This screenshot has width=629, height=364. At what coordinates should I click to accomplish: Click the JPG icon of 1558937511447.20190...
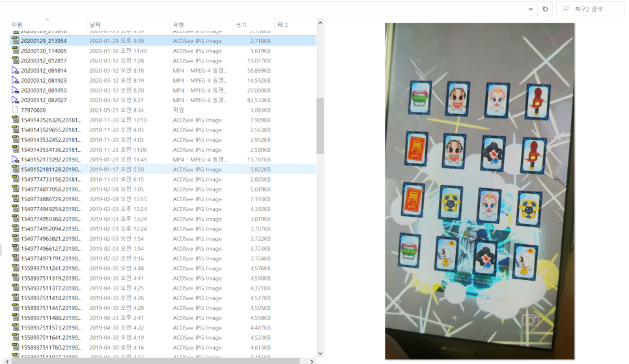coord(15,308)
